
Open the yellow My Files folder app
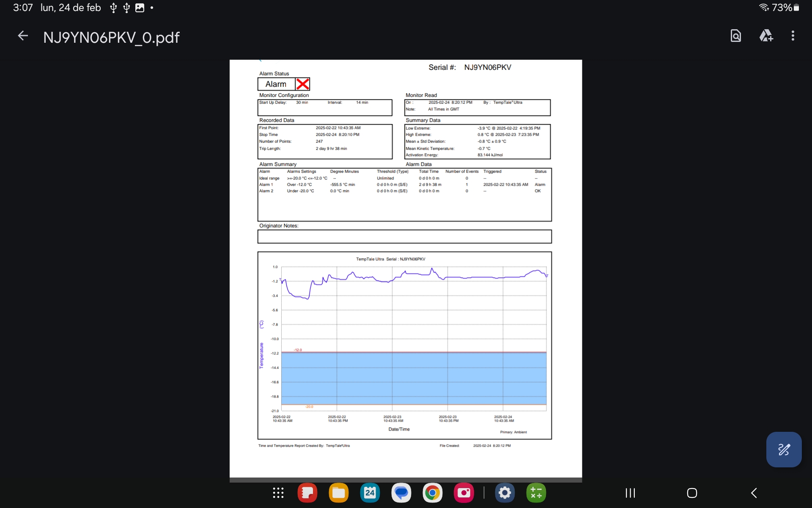pyautogui.click(x=338, y=493)
